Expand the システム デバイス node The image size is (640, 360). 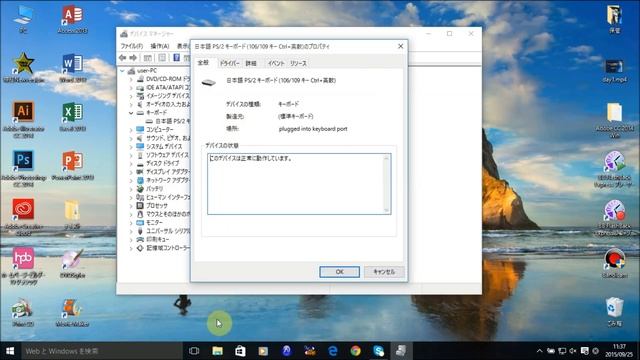click(x=131, y=147)
